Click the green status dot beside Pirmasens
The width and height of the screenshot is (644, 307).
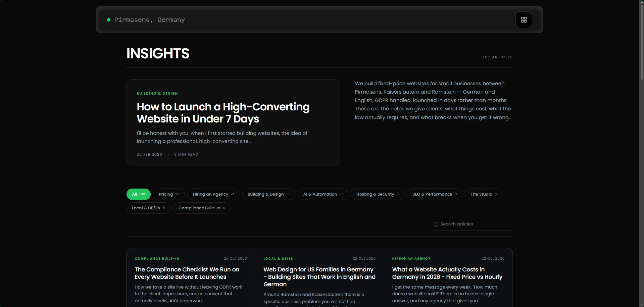(109, 20)
